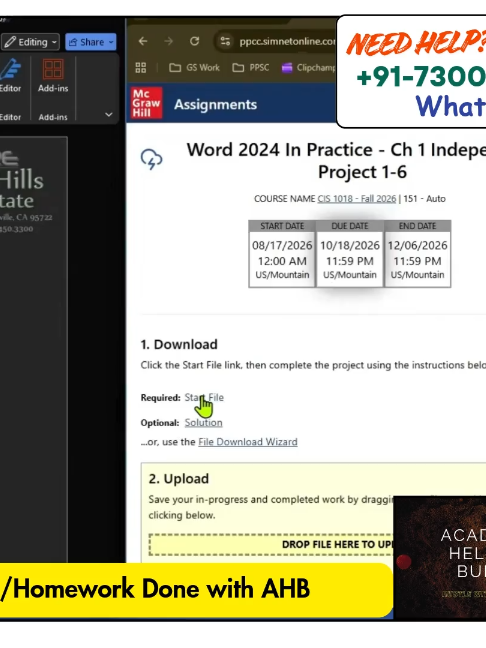Click the 2. Upload heading

[x=179, y=479]
